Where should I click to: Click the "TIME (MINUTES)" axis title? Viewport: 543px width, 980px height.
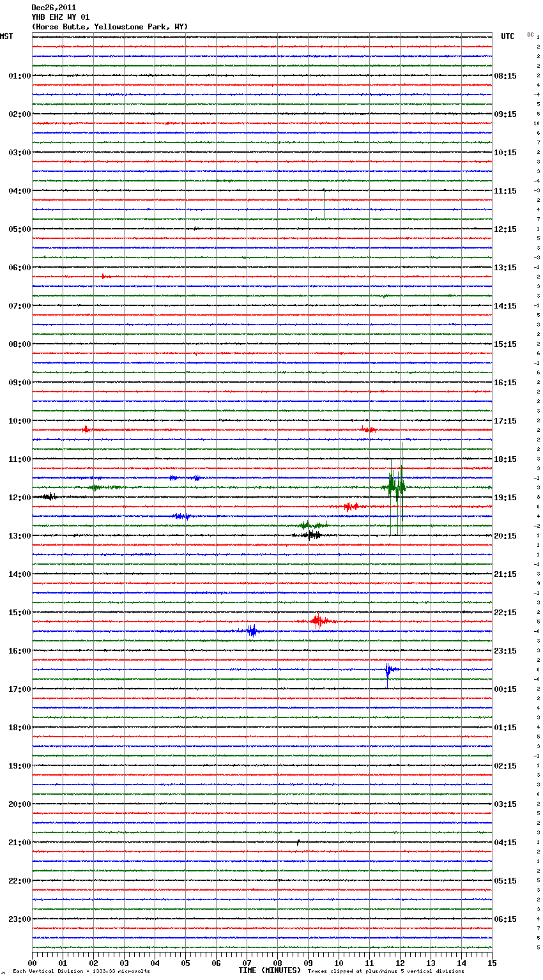270,970
